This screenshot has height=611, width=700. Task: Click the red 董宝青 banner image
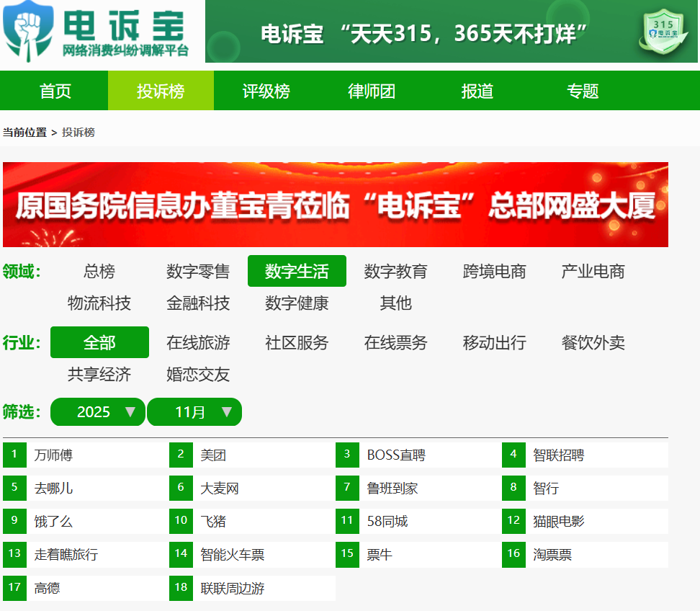(x=336, y=205)
